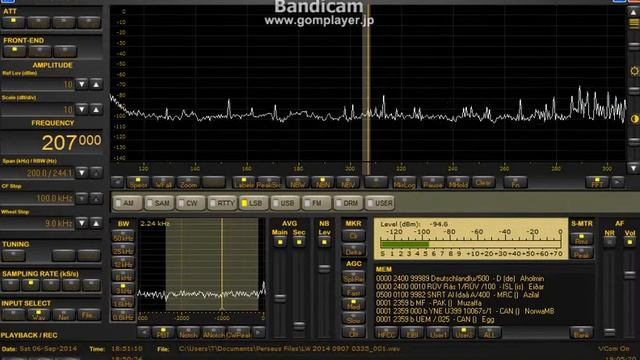Shift passband right with arrow next to CwPeak
The width and height of the screenshot is (640, 360).
pos(259,332)
